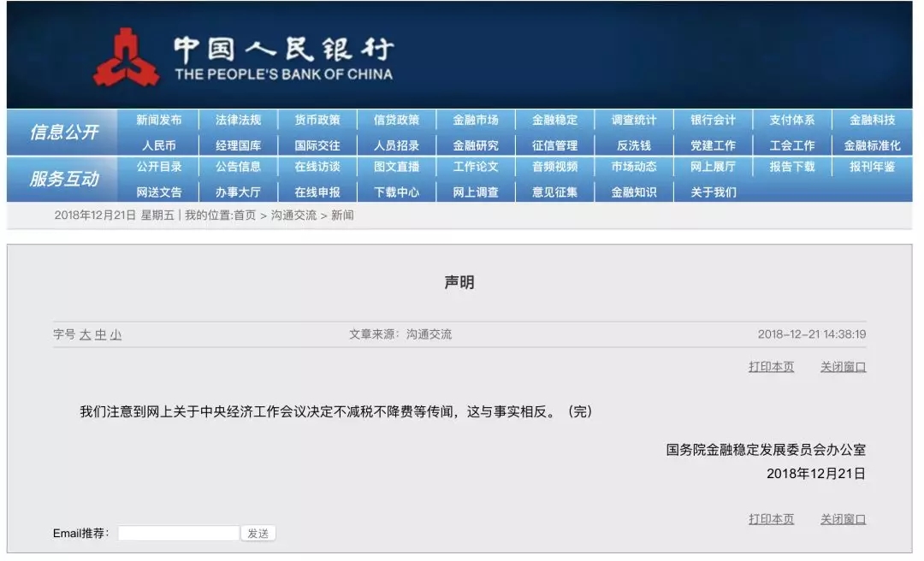This screenshot has width=924, height=561.
Task: Open 信贷政策 navigation item
Action: coord(396,120)
